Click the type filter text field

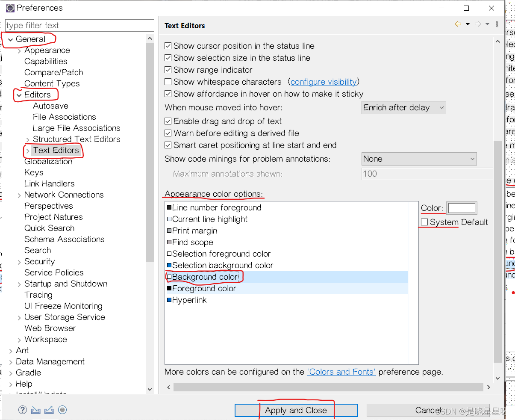click(79, 25)
